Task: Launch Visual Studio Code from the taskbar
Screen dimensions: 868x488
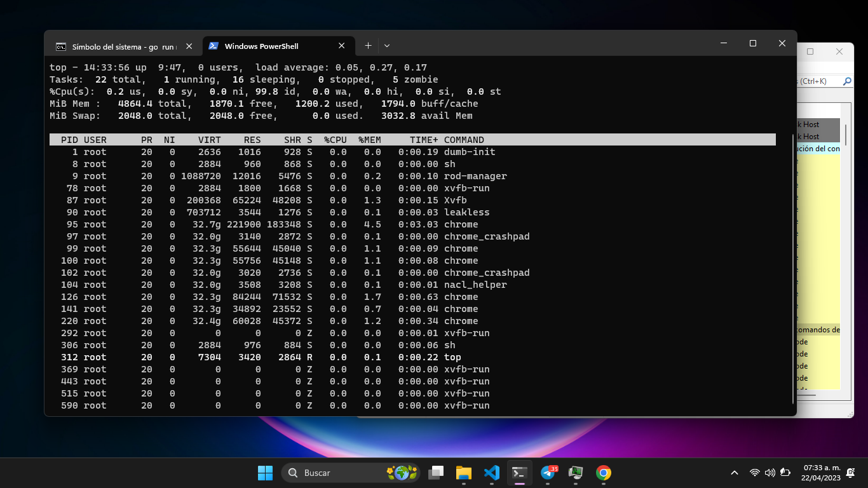Action: coord(491,473)
